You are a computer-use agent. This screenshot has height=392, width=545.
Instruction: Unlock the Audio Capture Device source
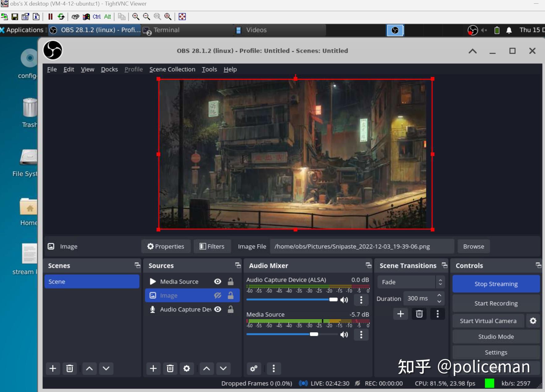pos(231,309)
